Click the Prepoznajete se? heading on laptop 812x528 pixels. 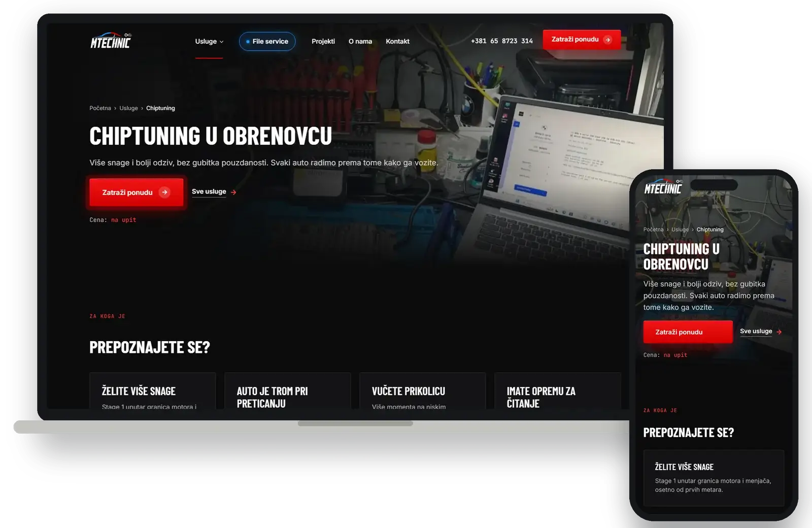pos(150,347)
